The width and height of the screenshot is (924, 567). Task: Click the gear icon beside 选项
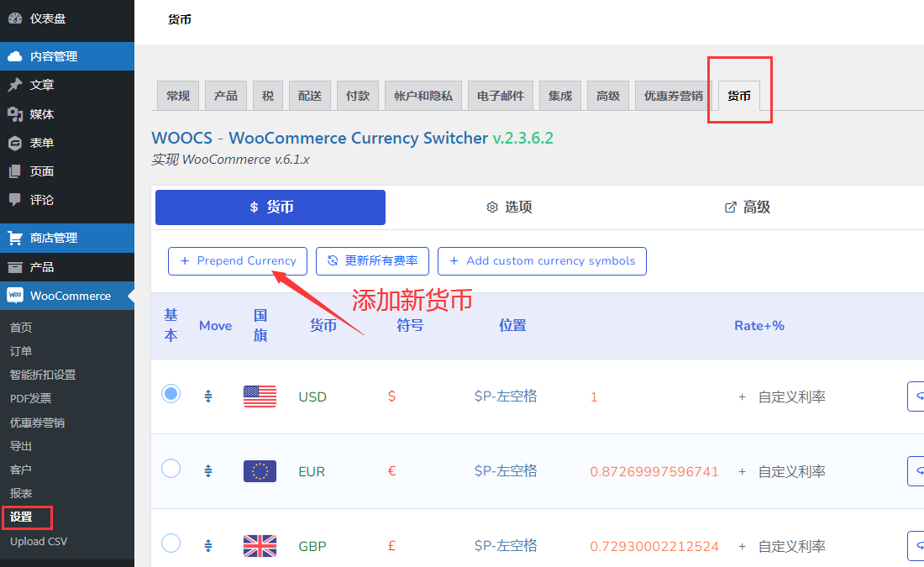click(492, 207)
